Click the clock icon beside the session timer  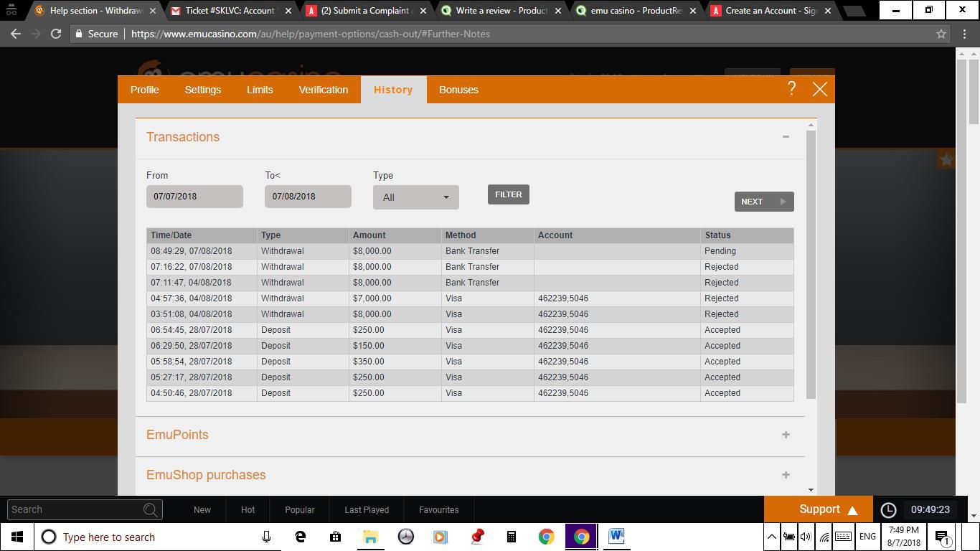(x=888, y=509)
